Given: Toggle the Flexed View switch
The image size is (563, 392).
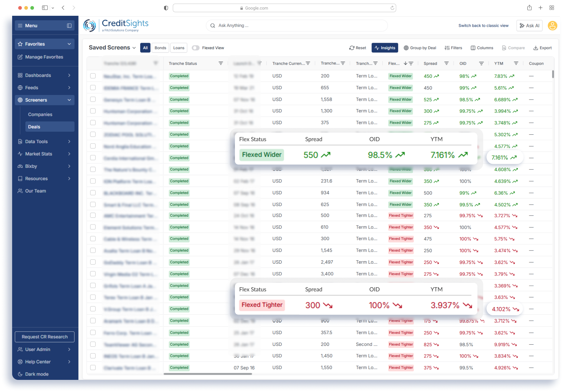Looking at the screenshot, I should 196,48.
